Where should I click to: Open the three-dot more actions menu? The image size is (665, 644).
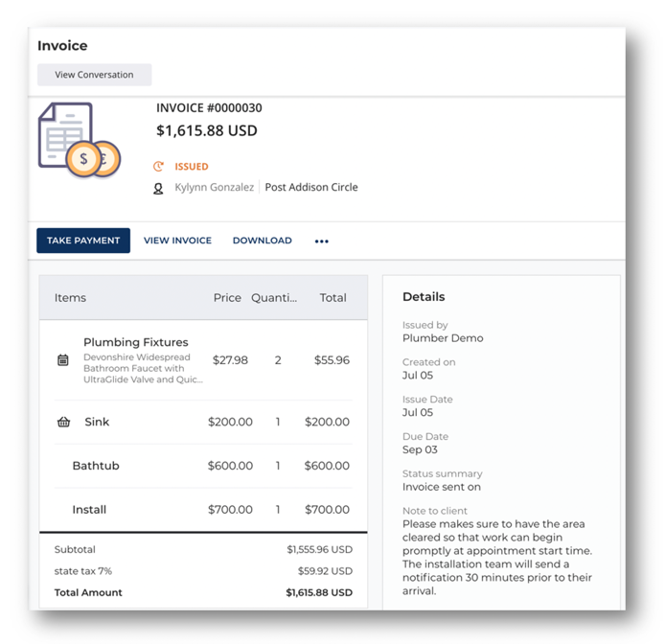click(321, 241)
